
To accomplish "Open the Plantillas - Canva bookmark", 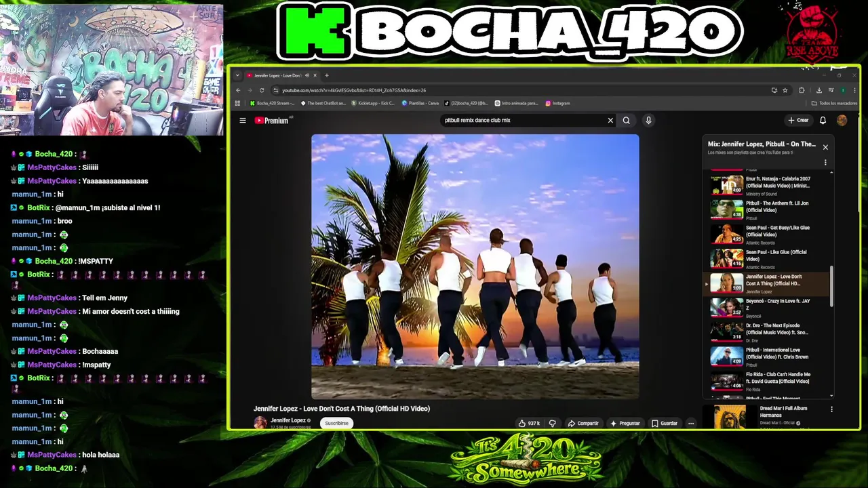I will 420,104.
